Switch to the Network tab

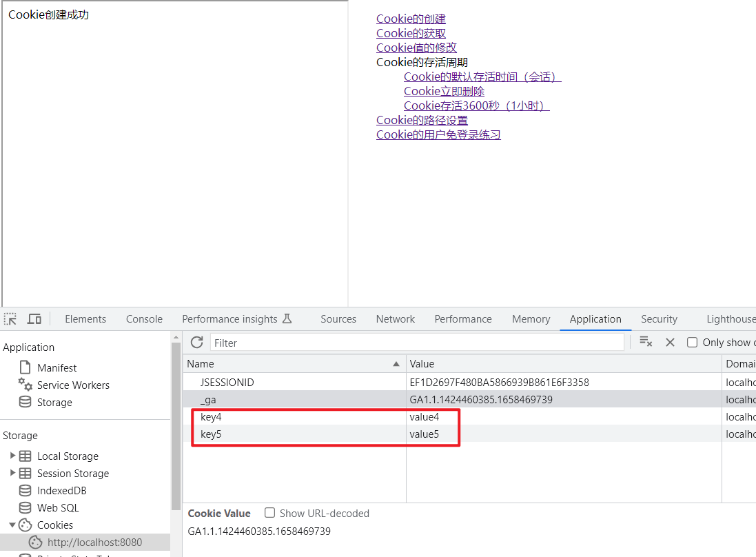point(396,319)
